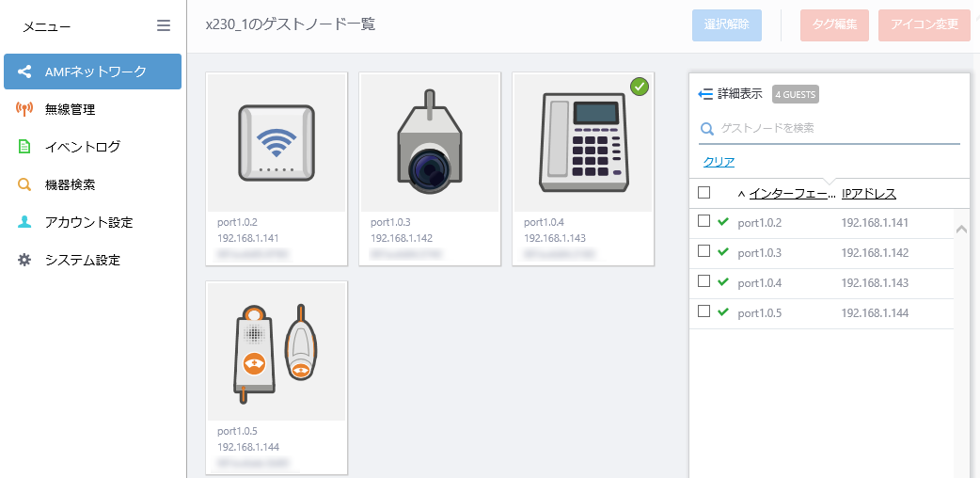The width and height of the screenshot is (980, 478).
Task: Click the green status check for port1.0.2 row
Action: pos(724,221)
